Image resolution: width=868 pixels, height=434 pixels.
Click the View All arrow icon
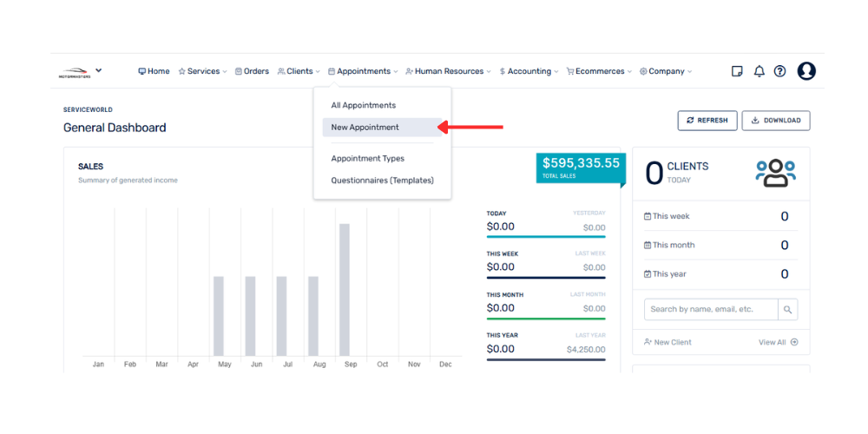794,342
